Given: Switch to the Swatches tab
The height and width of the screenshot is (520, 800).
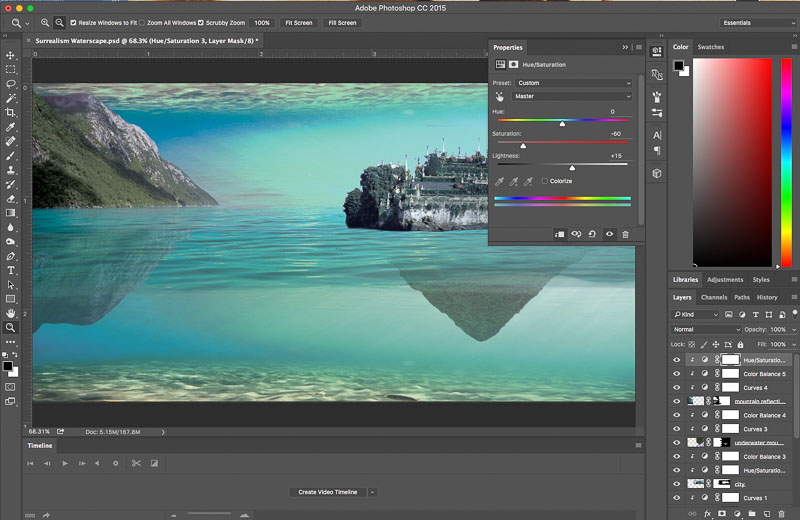Looking at the screenshot, I should (x=711, y=47).
